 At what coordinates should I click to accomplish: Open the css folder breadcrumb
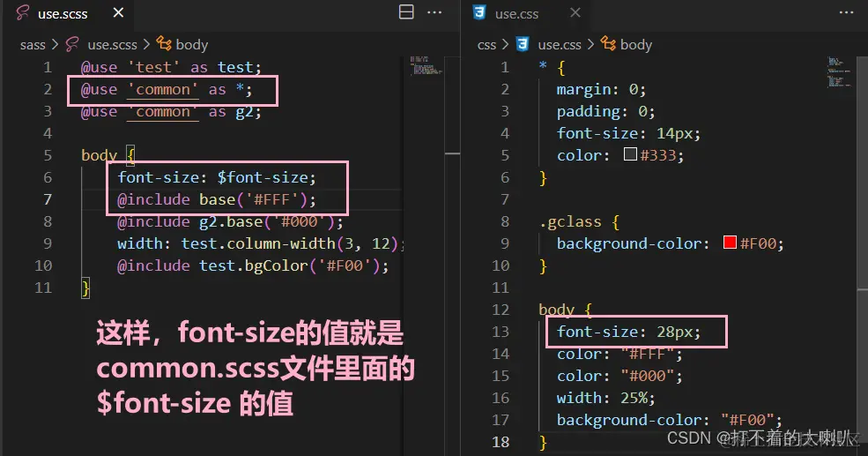click(x=486, y=45)
